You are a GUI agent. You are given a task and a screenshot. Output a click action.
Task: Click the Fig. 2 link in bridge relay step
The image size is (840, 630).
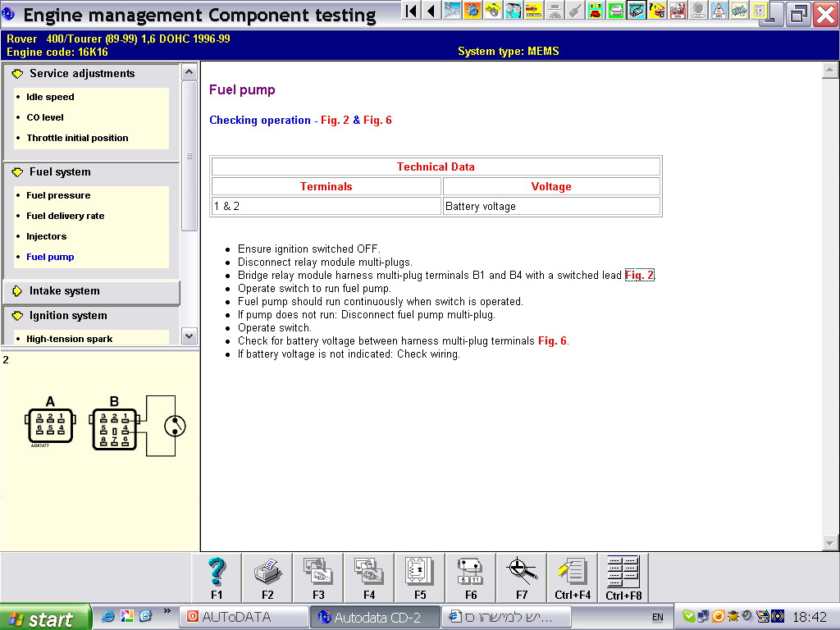click(x=639, y=276)
